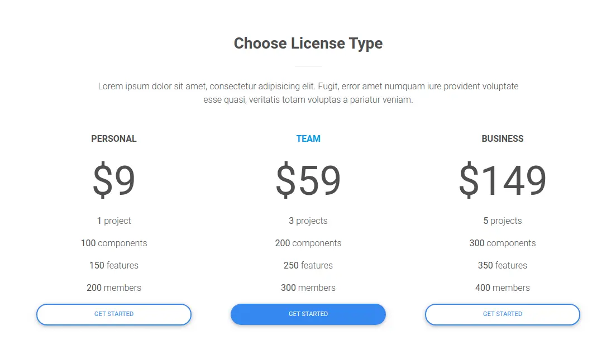This screenshot has width=616, height=364.
Task: Click '250 features' in the Team plan
Action: tap(308, 266)
